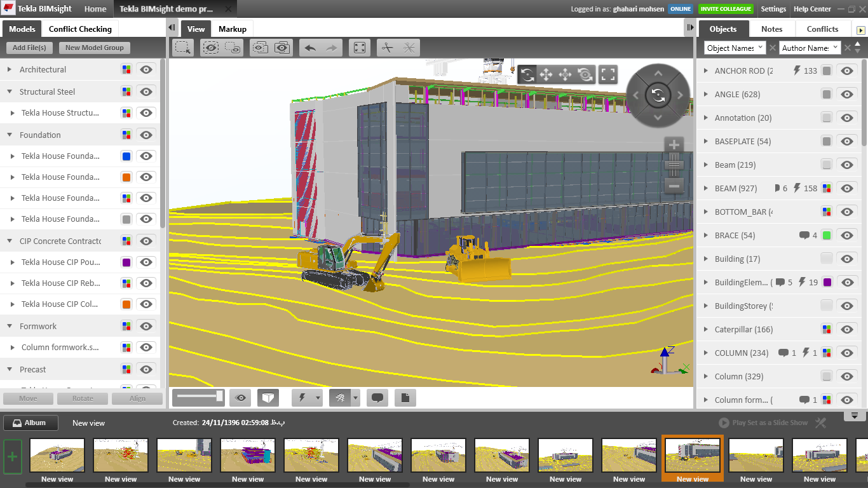Click the undo arrow icon

[x=311, y=48]
